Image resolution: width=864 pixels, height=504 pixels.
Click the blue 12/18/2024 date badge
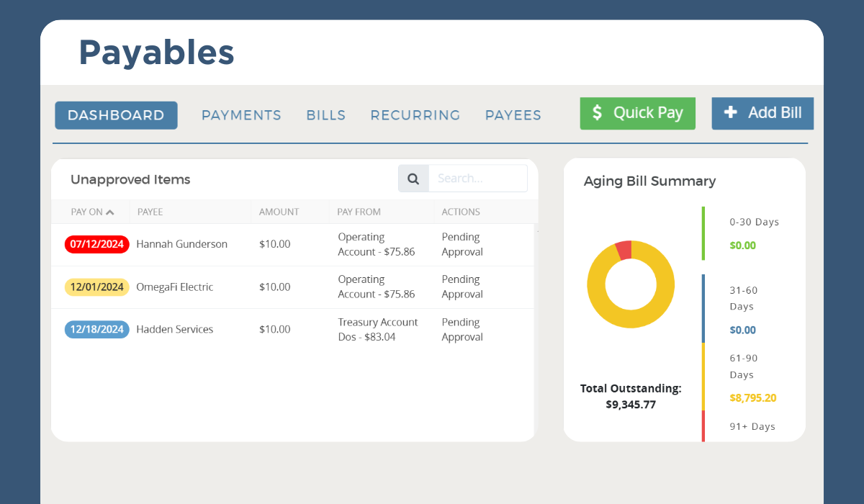coord(96,329)
